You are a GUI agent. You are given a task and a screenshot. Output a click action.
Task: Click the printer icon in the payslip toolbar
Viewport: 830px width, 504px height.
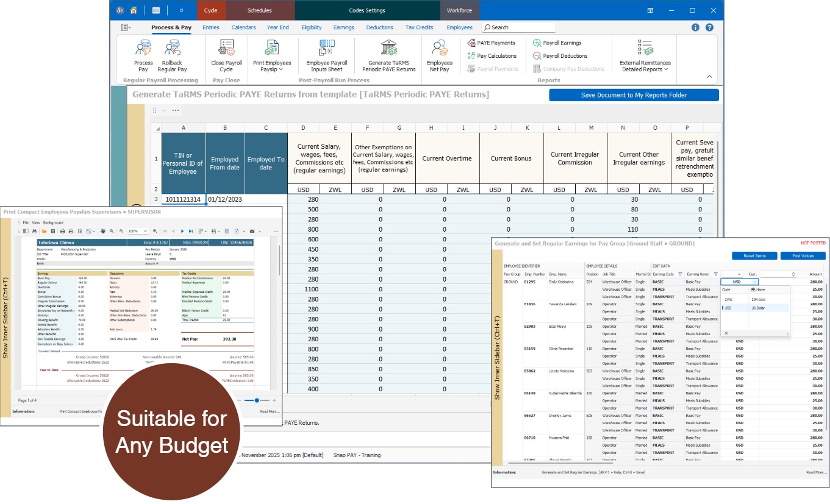pyautogui.click(x=62, y=232)
